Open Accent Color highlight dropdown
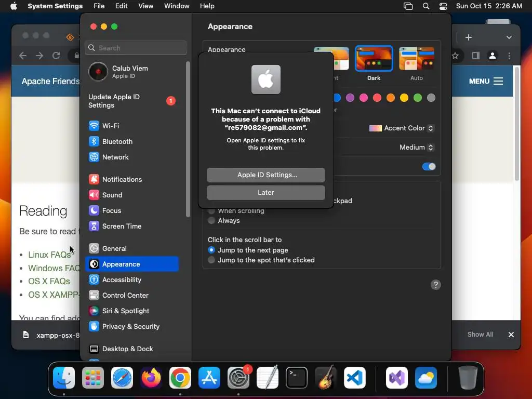Viewport: 532px width, 399px height. coord(402,128)
